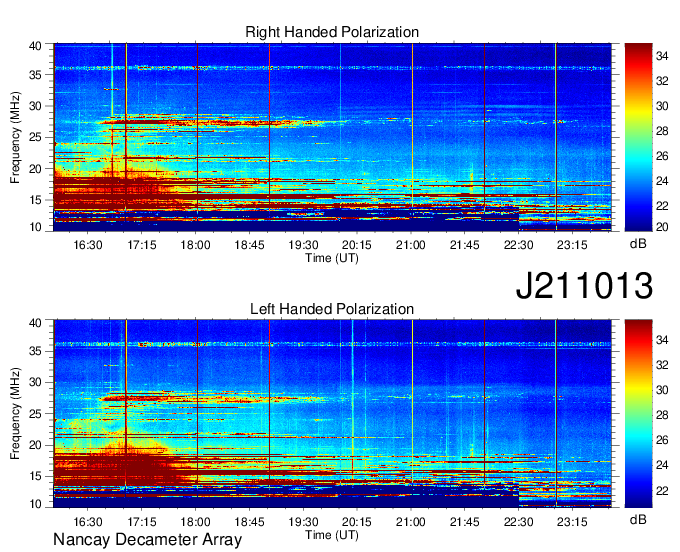The height and width of the screenshot is (552, 680).
Task: Click the Right Handed Polarization spectrogram
Action: click(332, 137)
